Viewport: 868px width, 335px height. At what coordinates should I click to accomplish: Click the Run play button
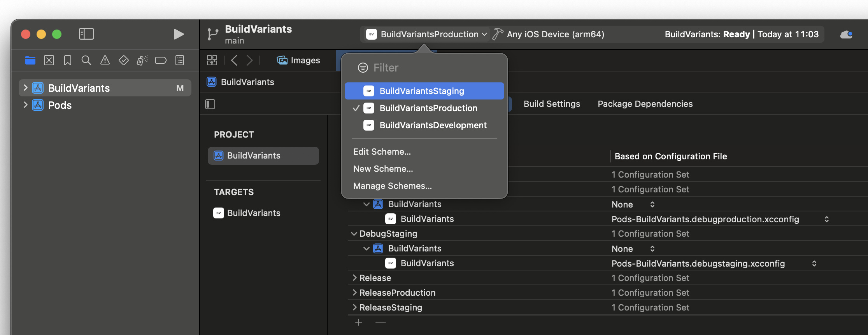coord(179,34)
